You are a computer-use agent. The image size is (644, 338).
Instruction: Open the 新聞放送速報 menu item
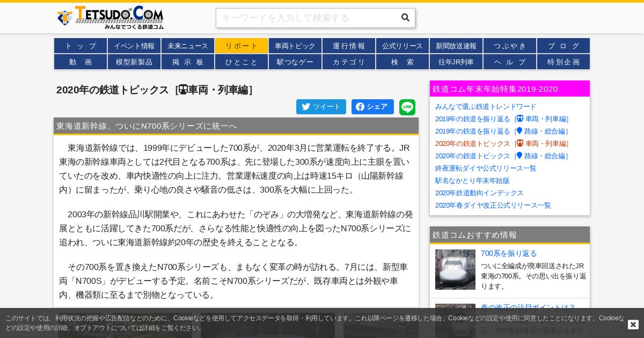tap(456, 46)
